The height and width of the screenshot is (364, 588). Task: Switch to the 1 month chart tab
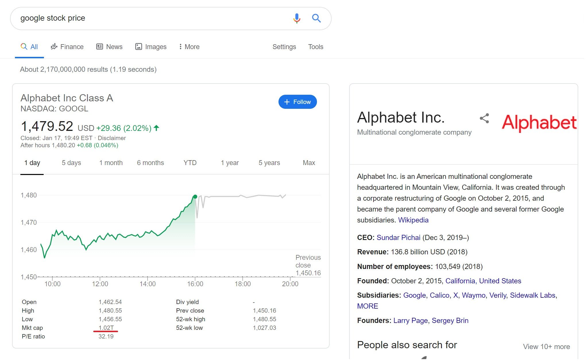click(111, 162)
